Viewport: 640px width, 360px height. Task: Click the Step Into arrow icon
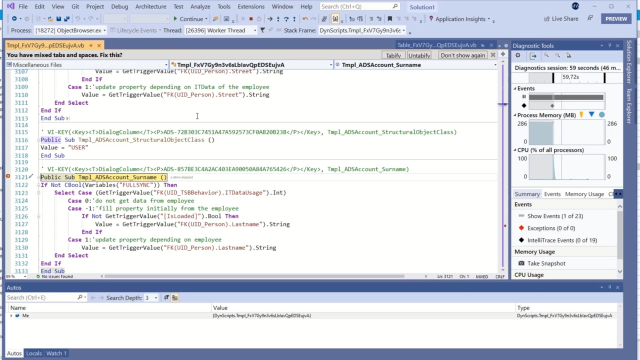(278, 19)
